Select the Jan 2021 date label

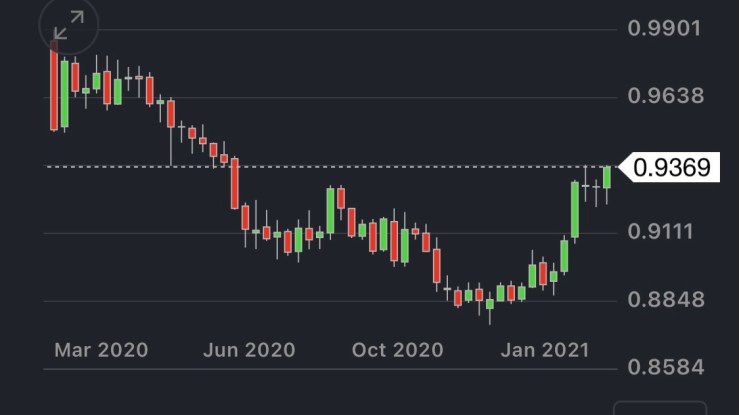(544, 350)
